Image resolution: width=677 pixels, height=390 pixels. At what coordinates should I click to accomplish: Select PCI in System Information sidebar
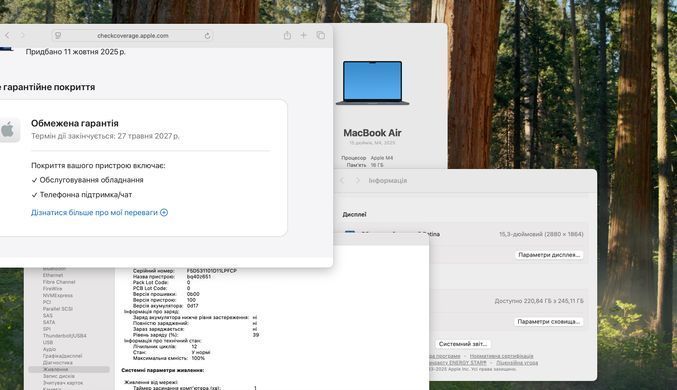tap(47, 302)
